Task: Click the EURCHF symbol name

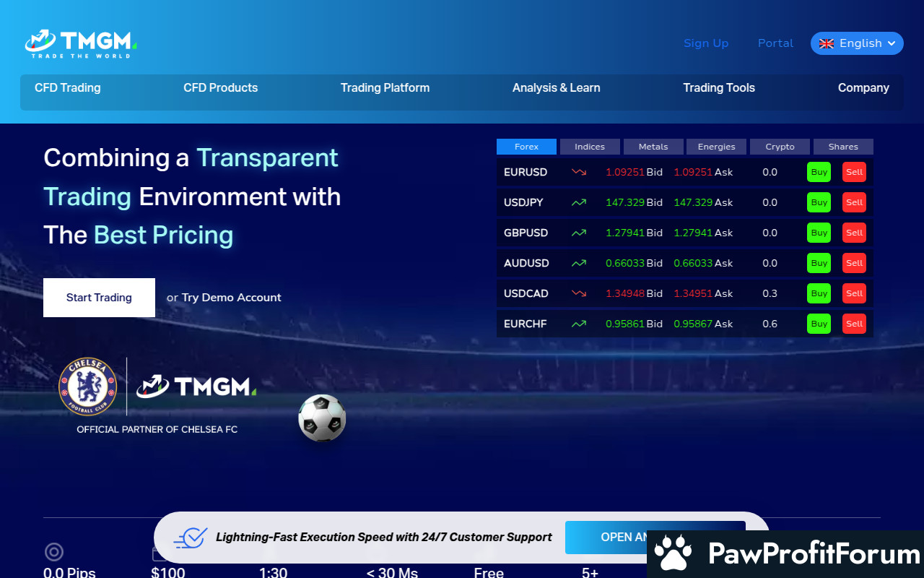Action: [525, 324]
